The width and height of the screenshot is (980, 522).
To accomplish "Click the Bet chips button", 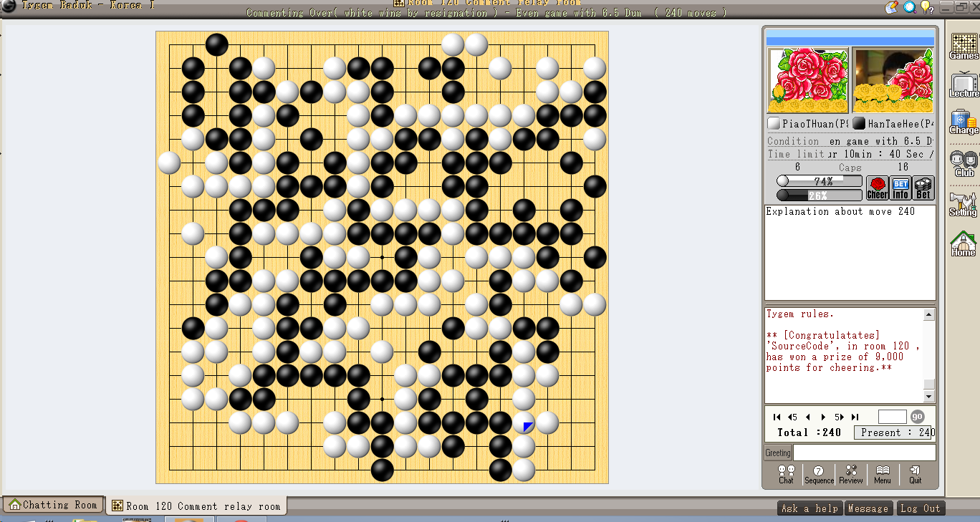I will pyautogui.click(x=923, y=188).
